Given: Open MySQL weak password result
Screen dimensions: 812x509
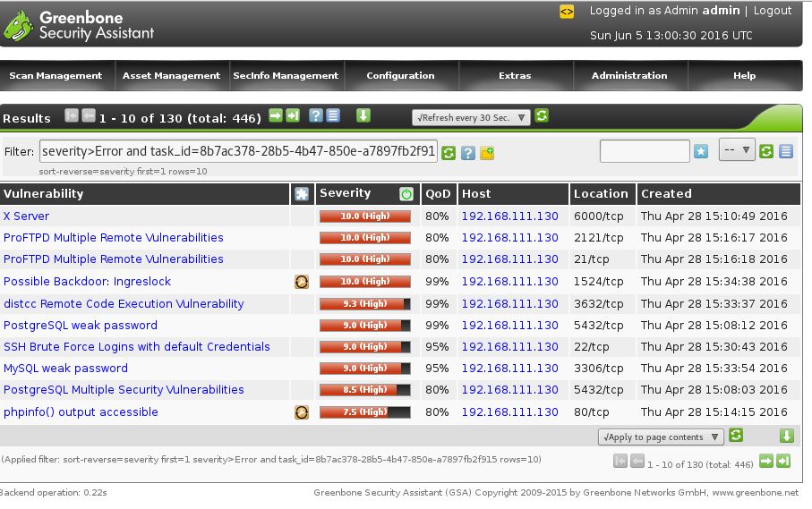Looking at the screenshot, I should tap(65, 369).
